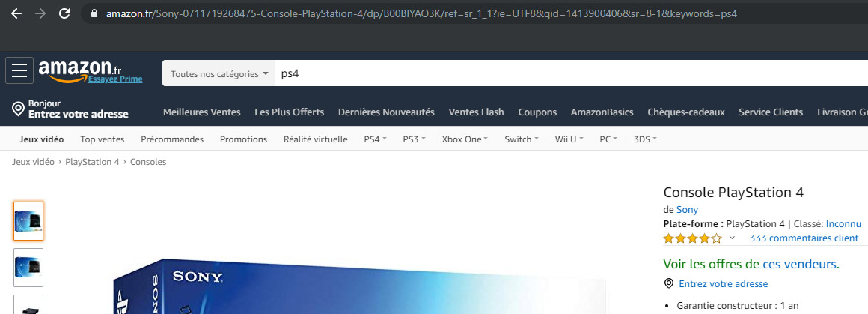The image size is (868, 314).
Task: Open Service Clients
Action: coord(771,112)
